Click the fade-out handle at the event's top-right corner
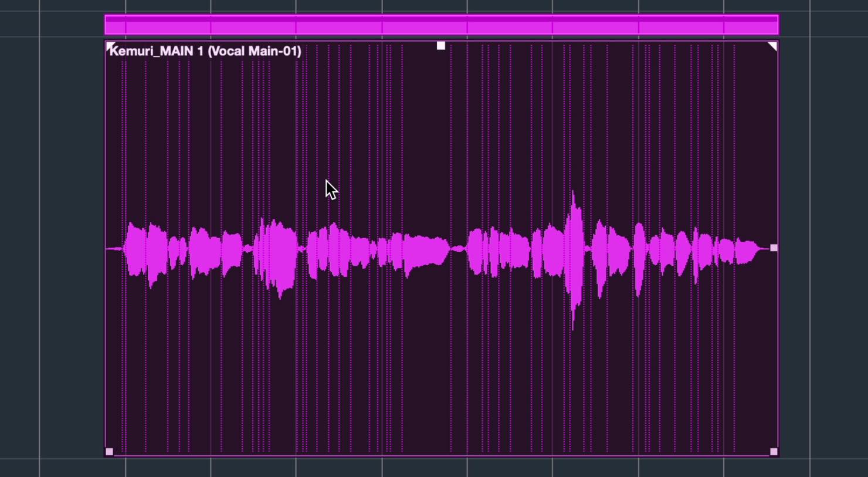Image resolution: width=868 pixels, height=477 pixels. coord(772,46)
